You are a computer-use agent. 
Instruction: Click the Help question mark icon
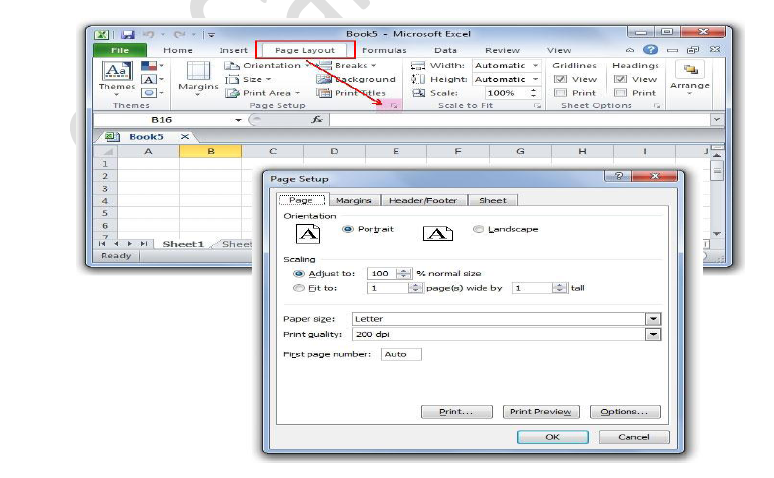click(x=651, y=50)
